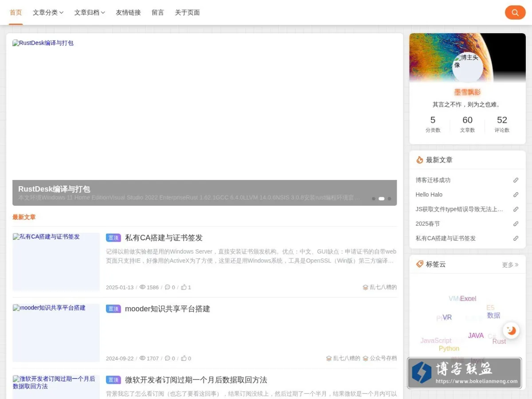Screen dimensions: 532x399
Task: Open 友情链接 nav item
Action: 128,12
